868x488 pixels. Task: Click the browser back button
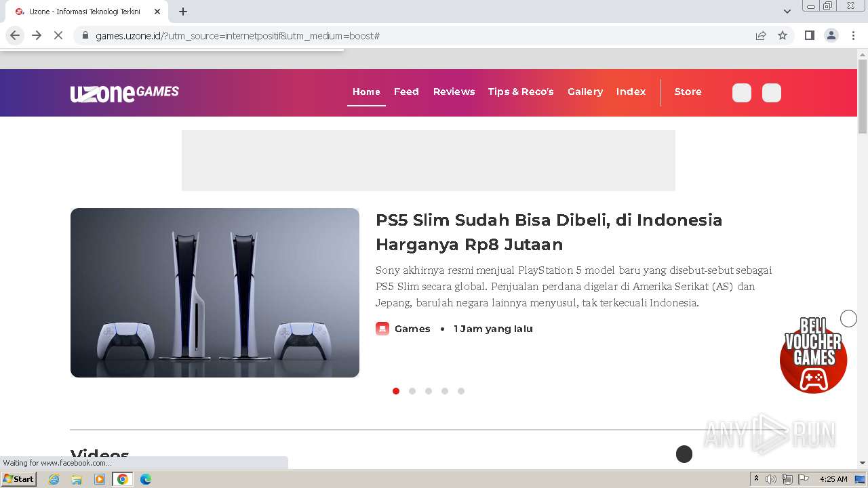[x=15, y=35]
